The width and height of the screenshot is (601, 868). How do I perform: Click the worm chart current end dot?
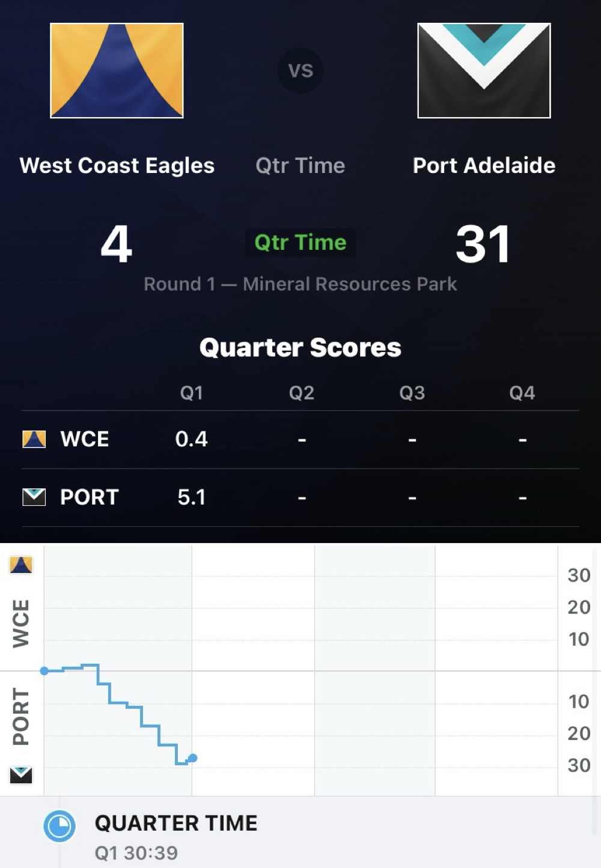click(x=192, y=758)
